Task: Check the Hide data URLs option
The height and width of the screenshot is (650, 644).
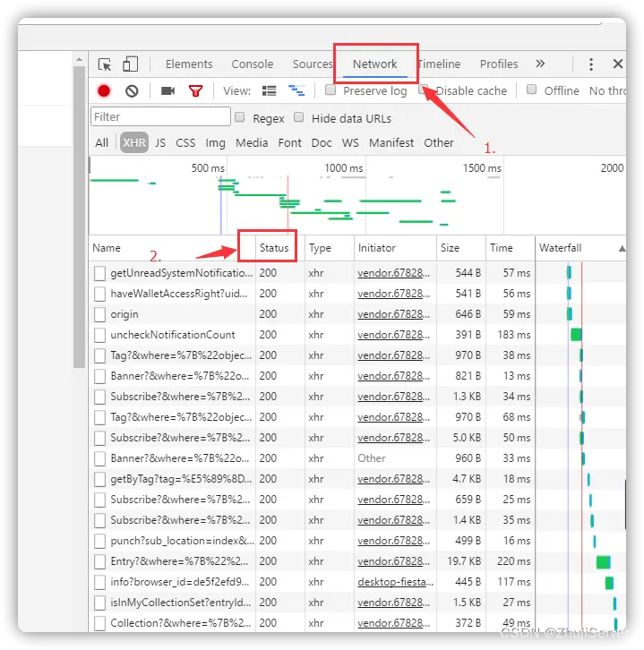Action: (298, 117)
